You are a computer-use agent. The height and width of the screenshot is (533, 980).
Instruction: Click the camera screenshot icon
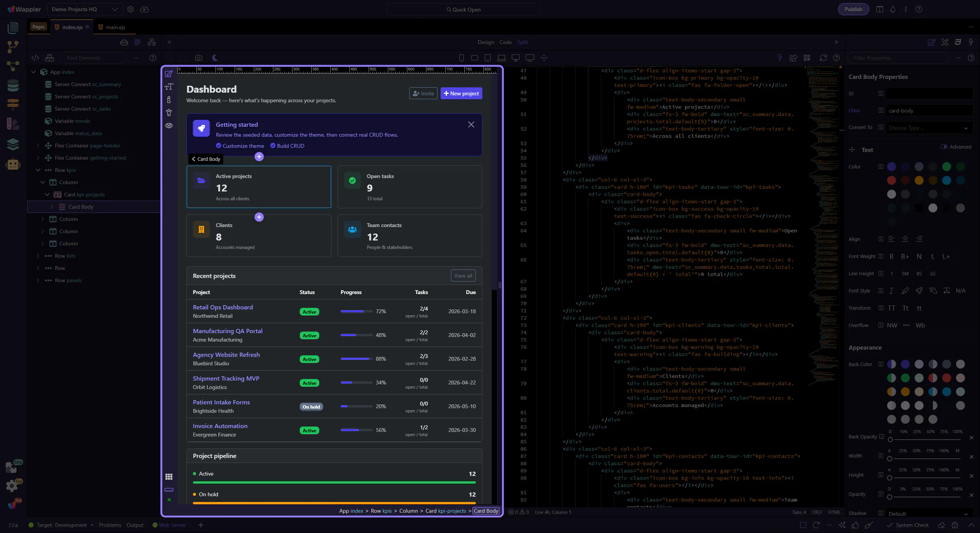[198, 58]
